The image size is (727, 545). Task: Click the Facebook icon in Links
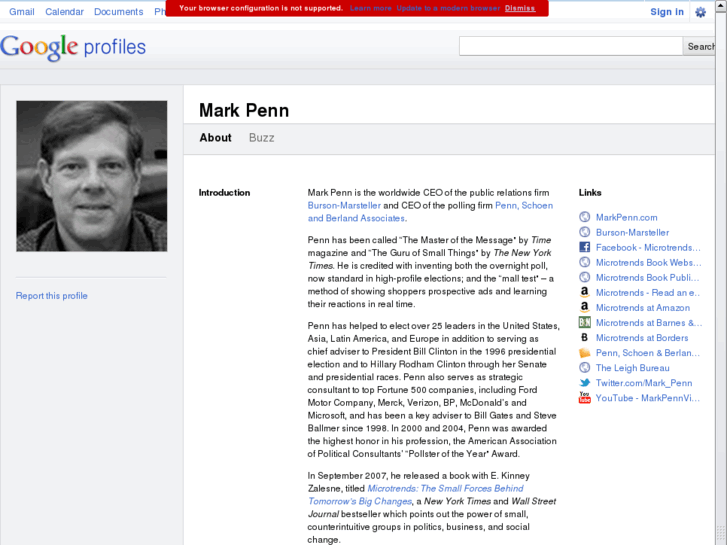[x=585, y=247]
